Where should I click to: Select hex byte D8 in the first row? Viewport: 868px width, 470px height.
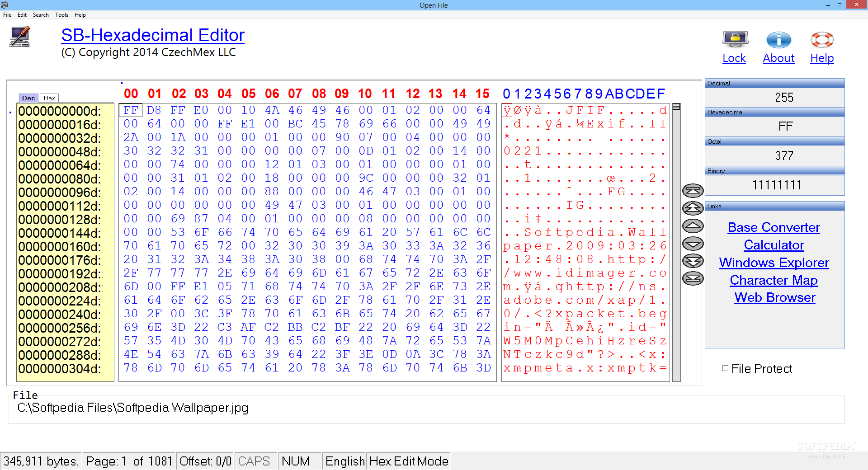click(x=154, y=110)
